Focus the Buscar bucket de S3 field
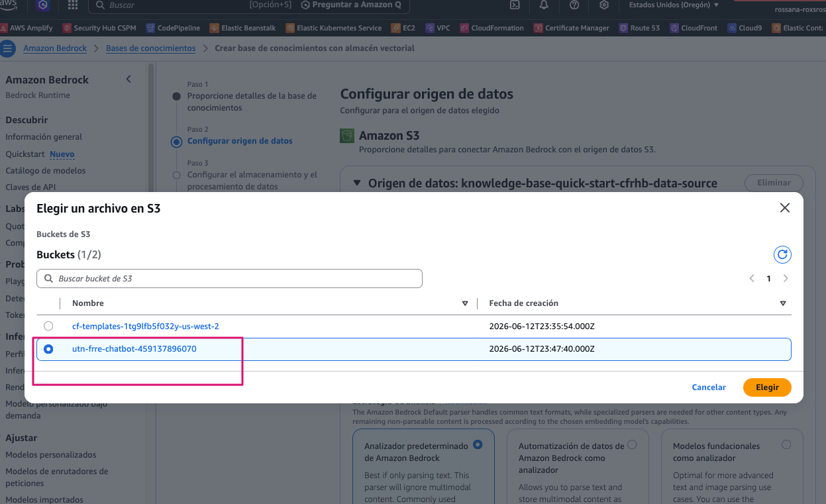The width and height of the screenshot is (826, 504). pyautogui.click(x=229, y=279)
